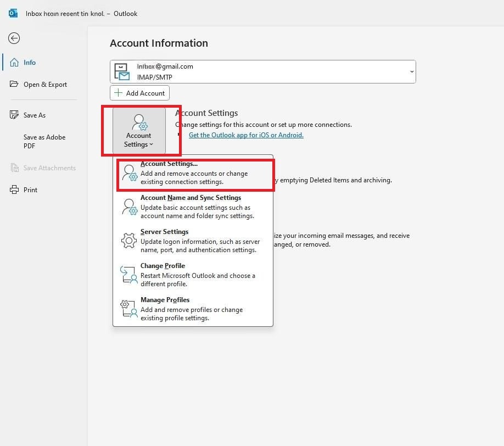Viewport: 504px width, 446px height.
Task: Click the plus icon on Add Account
Action: point(118,93)
